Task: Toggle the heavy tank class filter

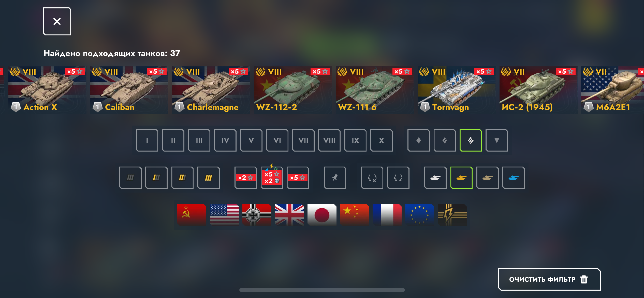Action: pyautogui.click(x=471, y=140)
